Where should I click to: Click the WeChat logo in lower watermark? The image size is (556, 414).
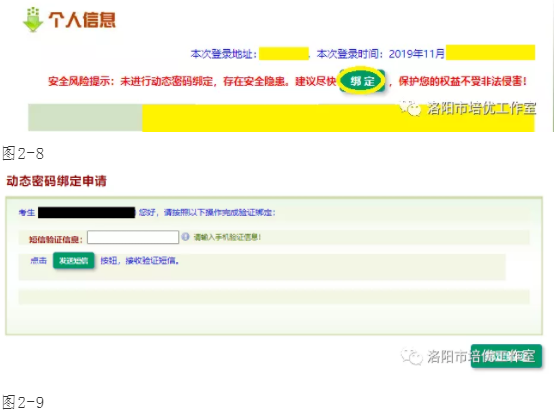coord(412,356)
